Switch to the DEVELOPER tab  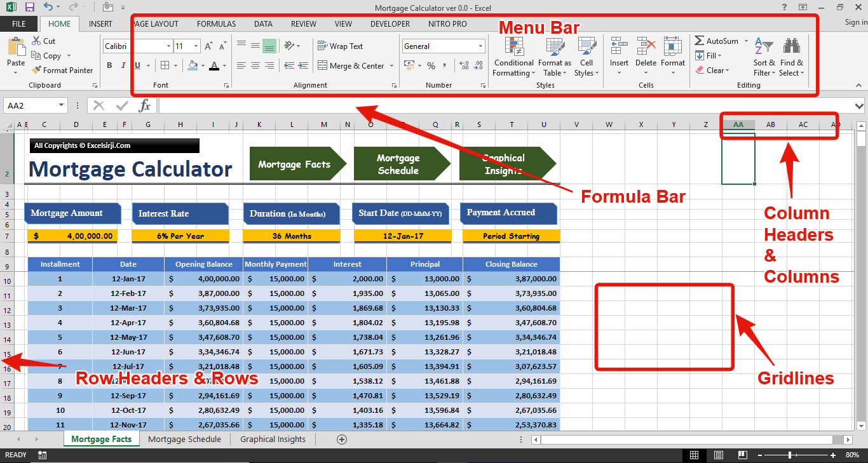point(390,23)
